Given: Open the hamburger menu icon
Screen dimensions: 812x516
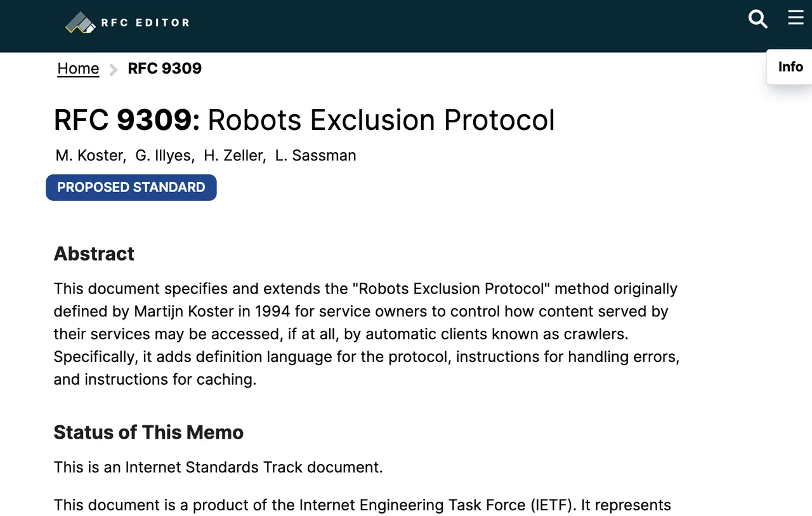Looking at the screenshot, I should point(796,17).
